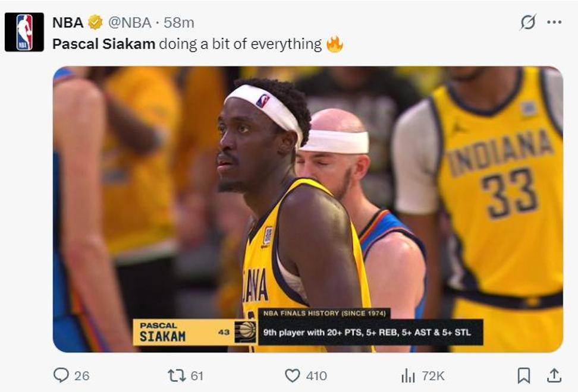Click the gold verified badge
Image resolution: width=578 pixels, height=392 pixels.
pyautogui.click(x=95, y=23)
